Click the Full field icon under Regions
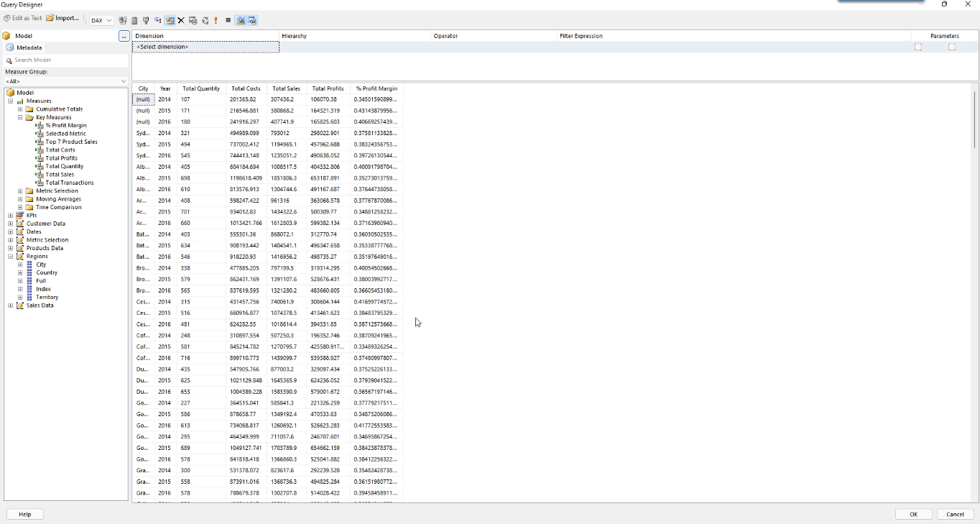Image resolution: width=980 pixels, height=524 pixels. tap(29, 281)
